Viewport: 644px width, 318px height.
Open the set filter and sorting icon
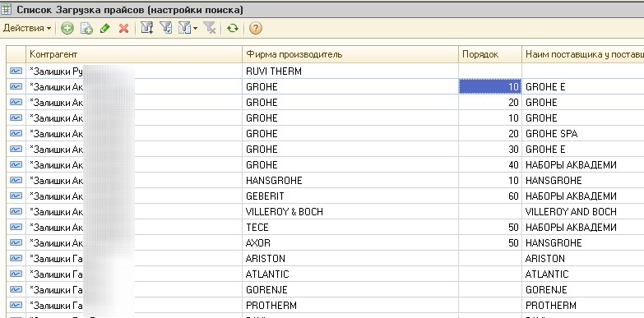click(x=146, y=28)
